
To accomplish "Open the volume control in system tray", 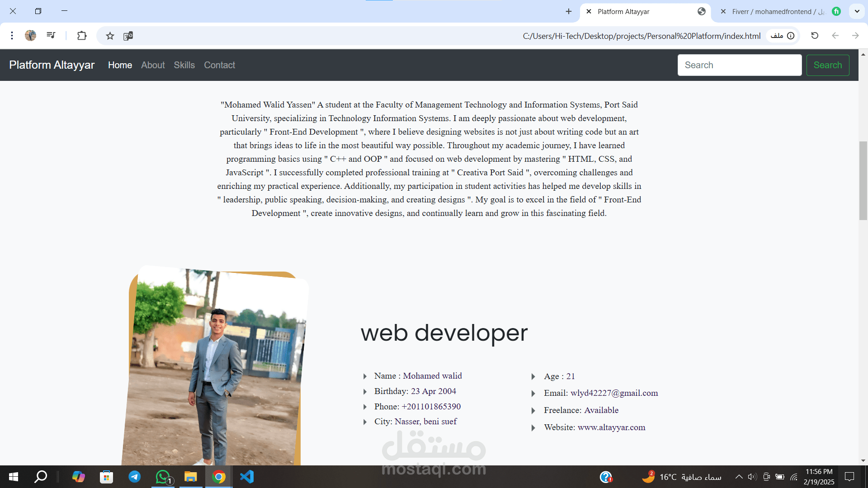I will [x=752, y=477].
